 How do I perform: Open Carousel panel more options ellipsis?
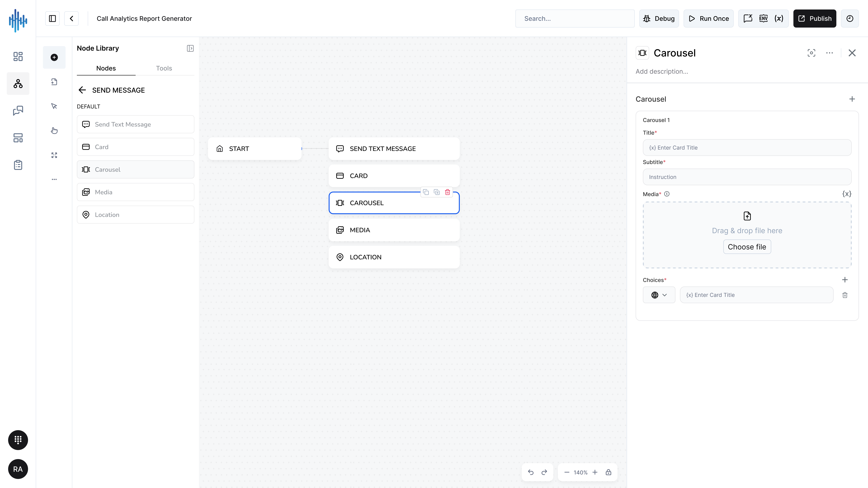point(830,53)
